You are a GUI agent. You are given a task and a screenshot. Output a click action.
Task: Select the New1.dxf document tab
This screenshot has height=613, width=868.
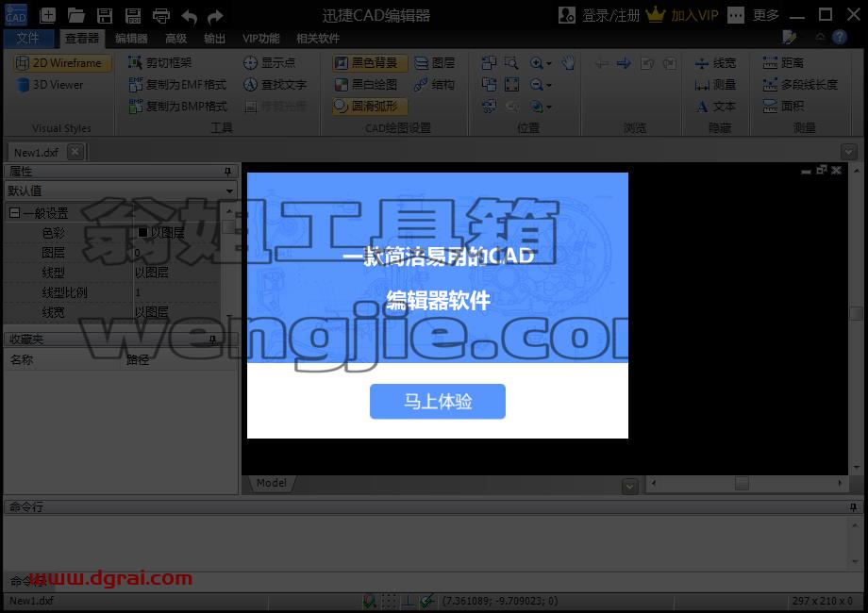coord(36,152)
